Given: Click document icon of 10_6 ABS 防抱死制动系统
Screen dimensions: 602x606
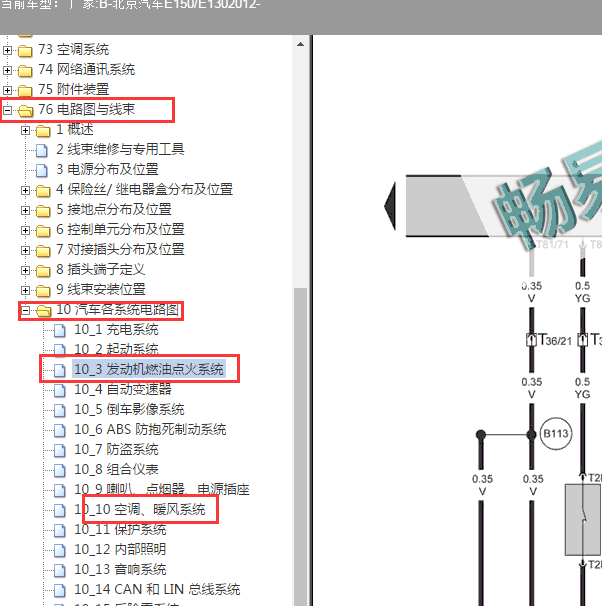Looking at the screenshot, I should [x=60, y=431].
